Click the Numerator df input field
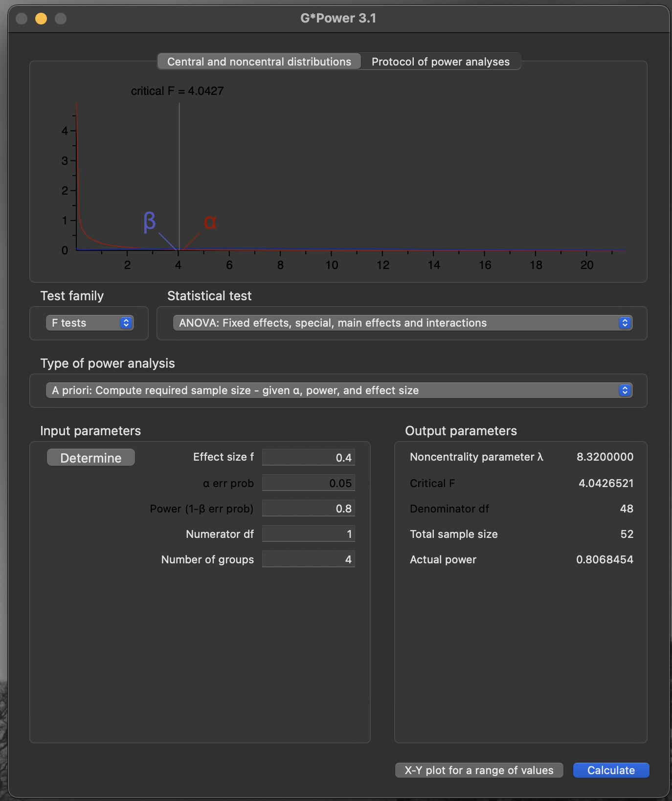 [308, 534]
